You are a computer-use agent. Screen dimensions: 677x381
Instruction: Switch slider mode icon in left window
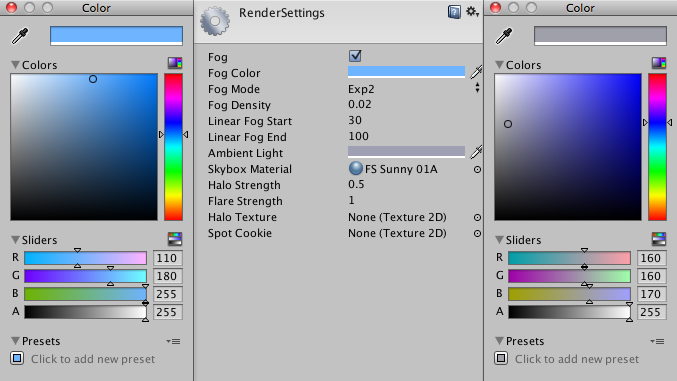[x=175, y=238]
